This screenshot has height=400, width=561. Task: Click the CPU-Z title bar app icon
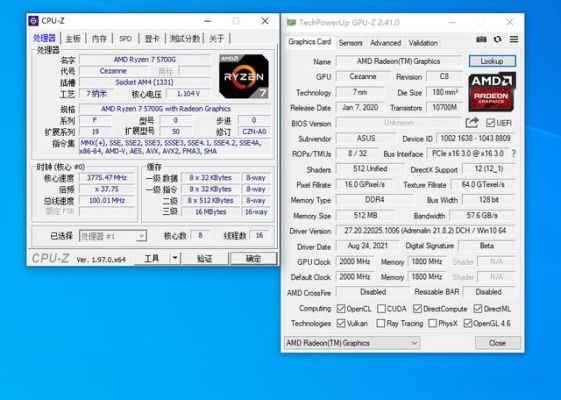point(33,21)
